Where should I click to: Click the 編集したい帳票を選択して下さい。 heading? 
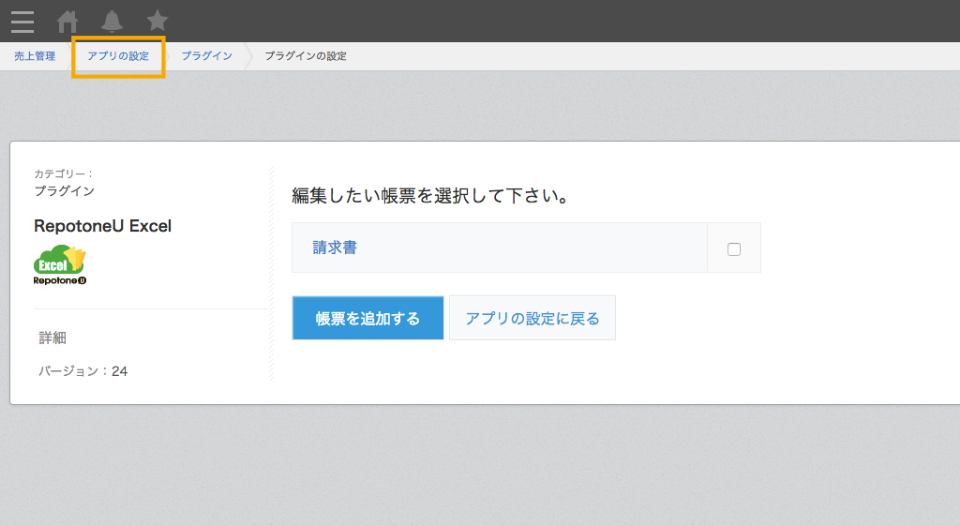pos(431,196)
